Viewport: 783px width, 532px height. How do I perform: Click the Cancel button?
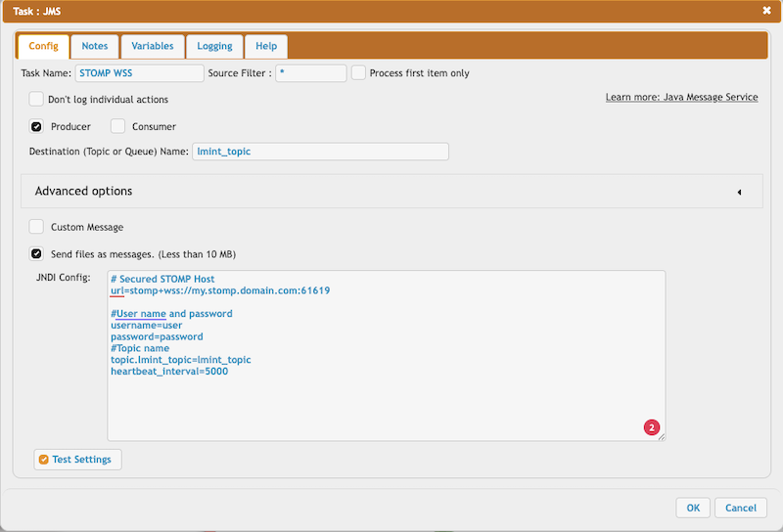[741, 508]
